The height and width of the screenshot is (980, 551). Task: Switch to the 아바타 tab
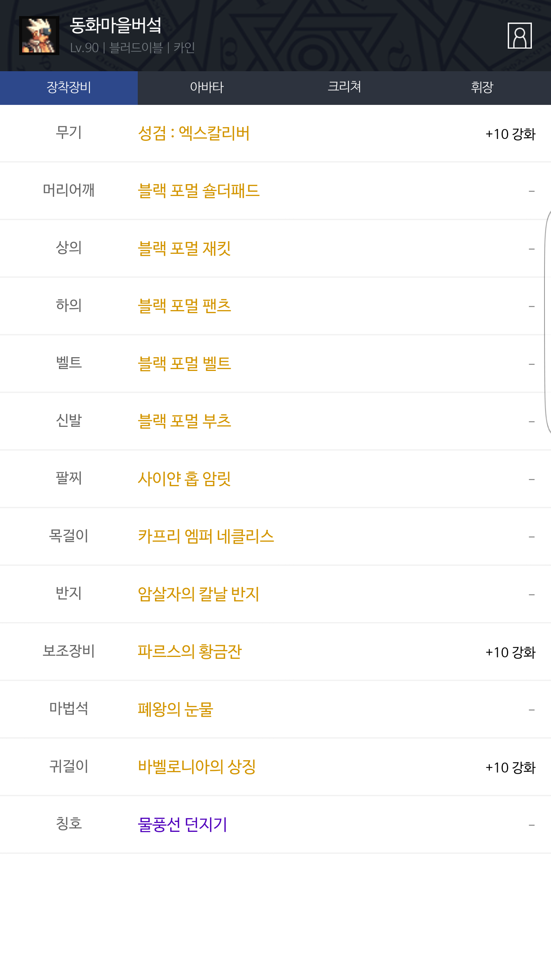click(x=207, y=88)
